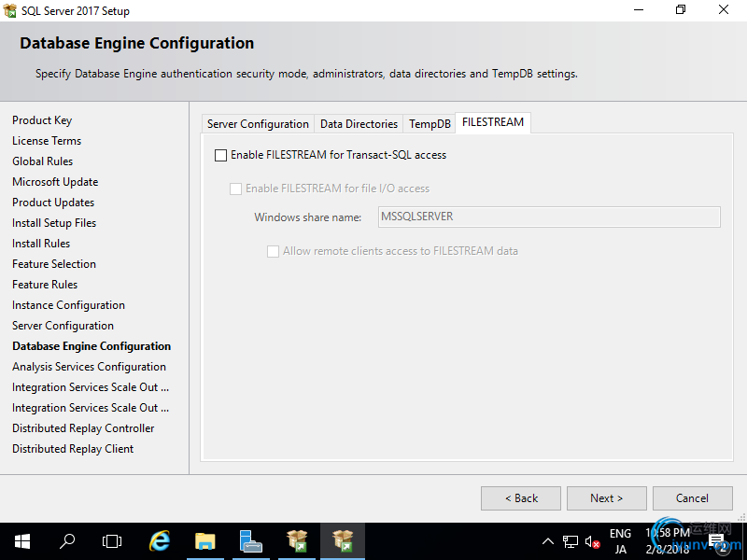The image size is (747, 560).
Task: Open Task View on the taskbar
Action: pyautogui.click(x=112, y=541)
